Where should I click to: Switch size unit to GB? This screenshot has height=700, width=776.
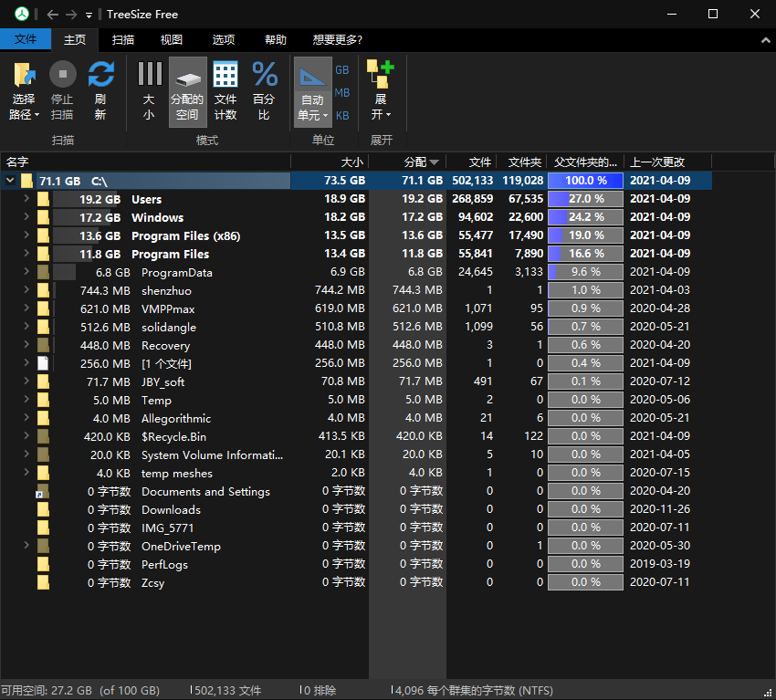342,69
